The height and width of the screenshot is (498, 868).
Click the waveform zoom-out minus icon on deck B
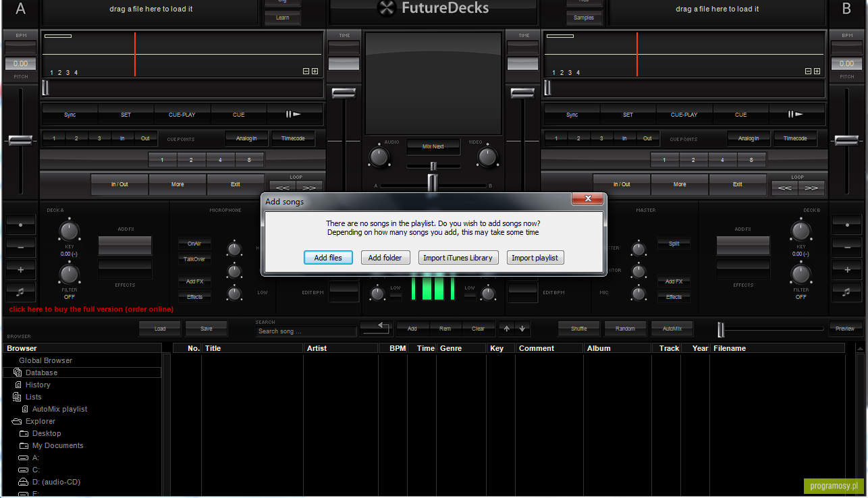[808, 72]
